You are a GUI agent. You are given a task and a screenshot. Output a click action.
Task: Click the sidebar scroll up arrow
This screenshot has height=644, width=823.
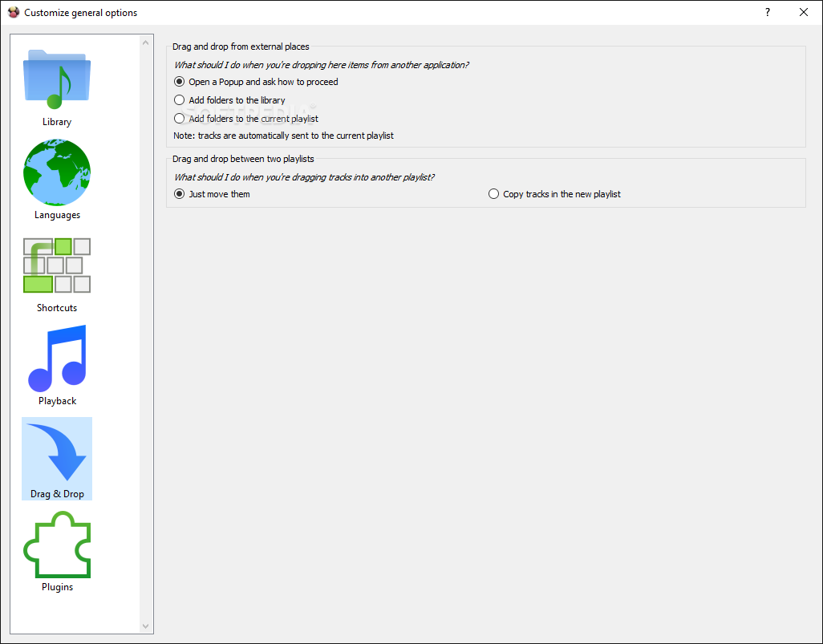(145, 43)
